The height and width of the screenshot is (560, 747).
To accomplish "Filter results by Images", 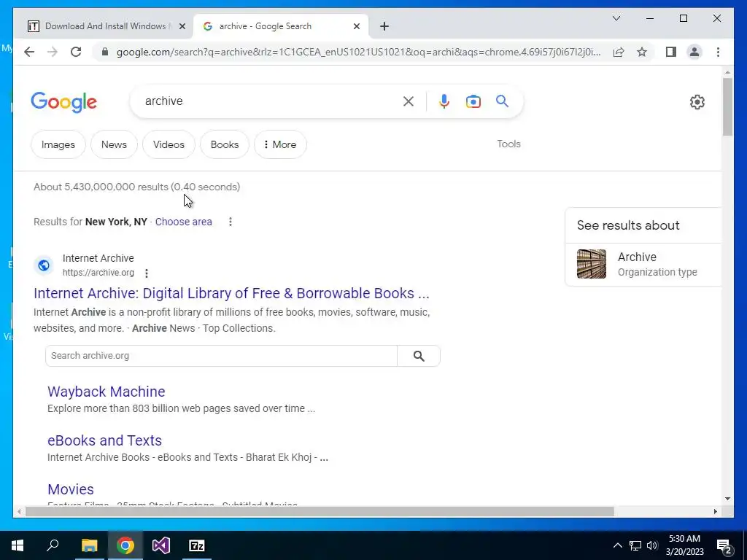I will tap(58, 144).
